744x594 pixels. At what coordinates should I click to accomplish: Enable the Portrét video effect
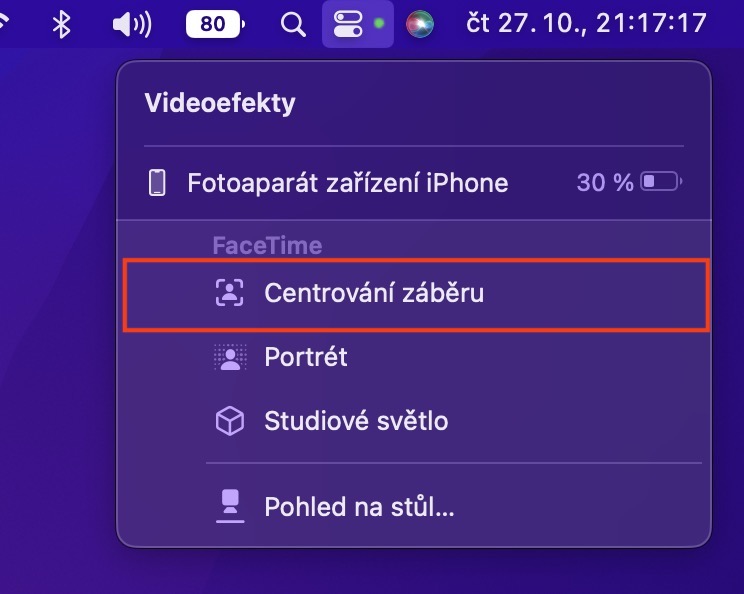point(306,357)
